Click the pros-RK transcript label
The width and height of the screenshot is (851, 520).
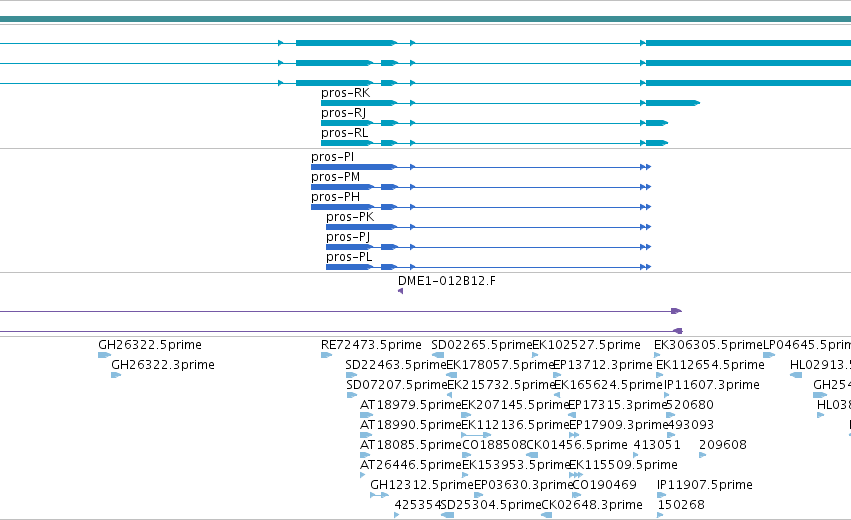point(346,93)
